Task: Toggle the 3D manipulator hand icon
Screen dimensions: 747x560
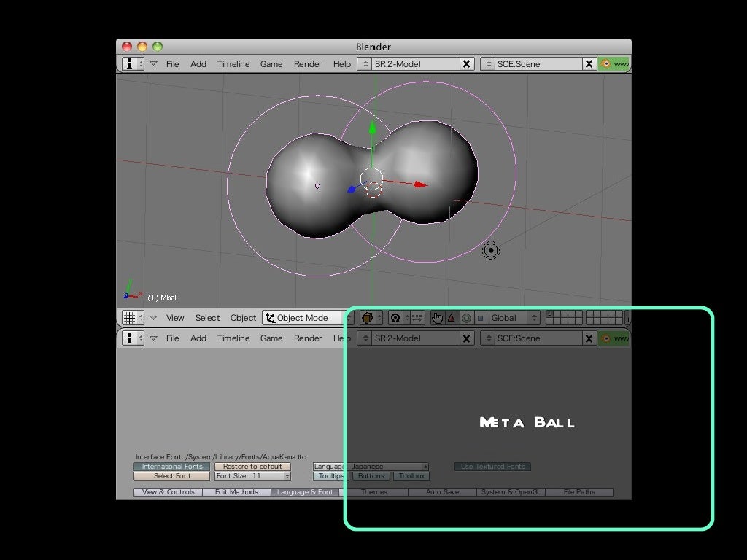Action: tap(438, 318)
